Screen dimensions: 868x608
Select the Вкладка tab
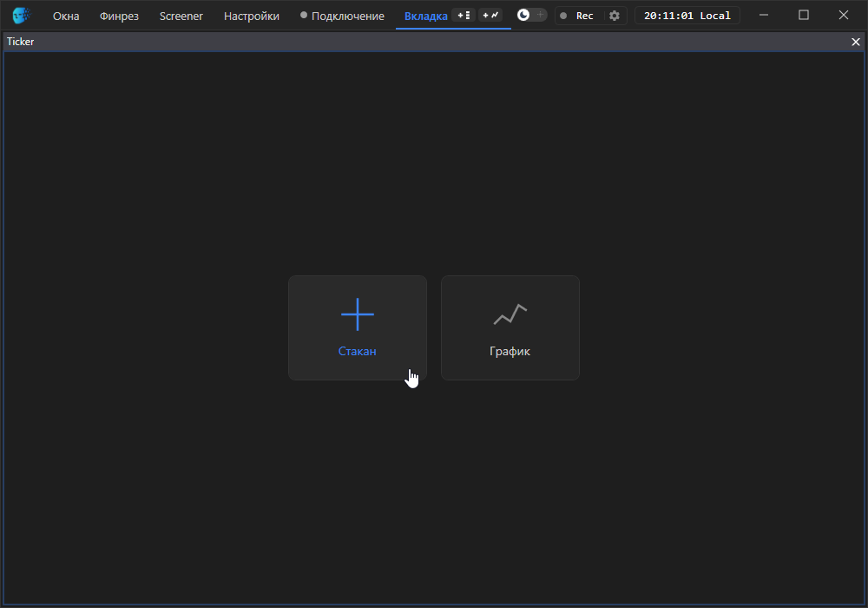click(425, 16)
